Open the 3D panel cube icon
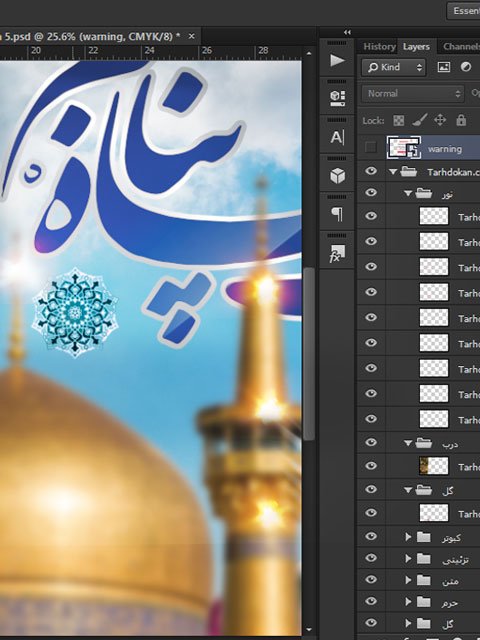 337,176
